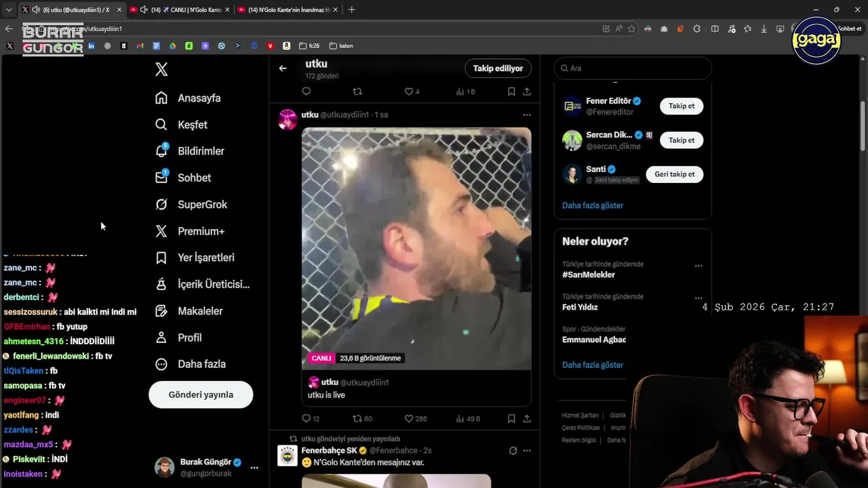This screenshot has height=488, width=868.
Task: Open Sohbet messages in the sidebar
Action: tap(182, 178)
